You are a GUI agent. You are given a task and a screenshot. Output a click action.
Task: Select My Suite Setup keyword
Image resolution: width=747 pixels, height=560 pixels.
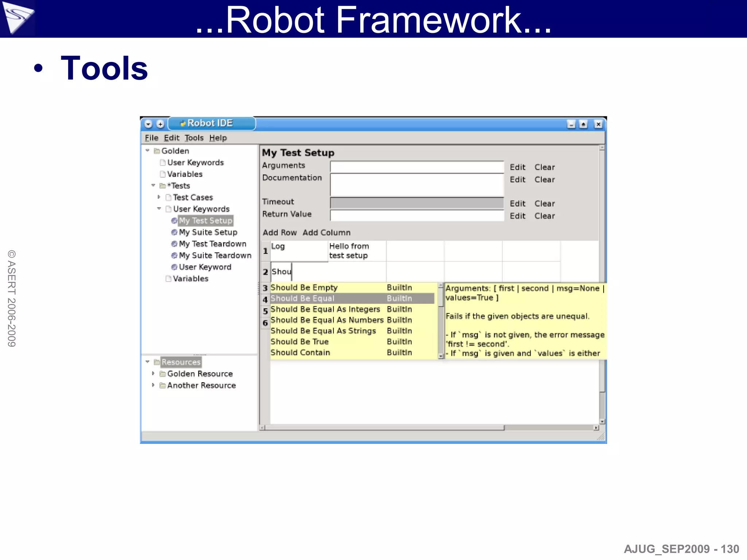pyautogui.click(x=208, y=232)
